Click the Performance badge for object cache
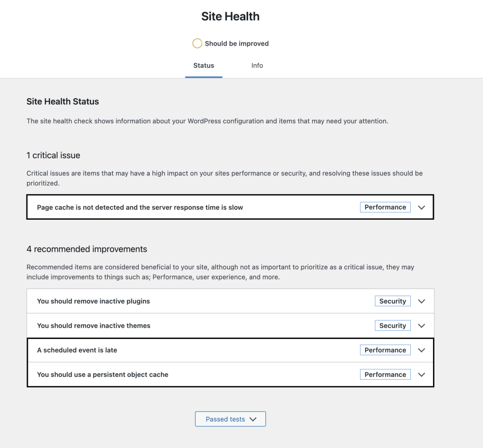Viewport: 483px width, 448px height. pos(385,375)
